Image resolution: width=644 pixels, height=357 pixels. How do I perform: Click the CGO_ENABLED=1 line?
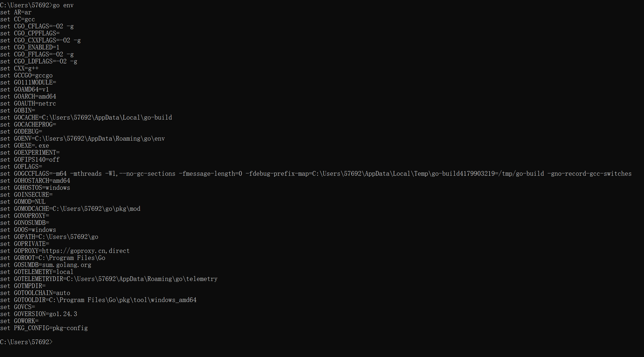pos(30,47)
